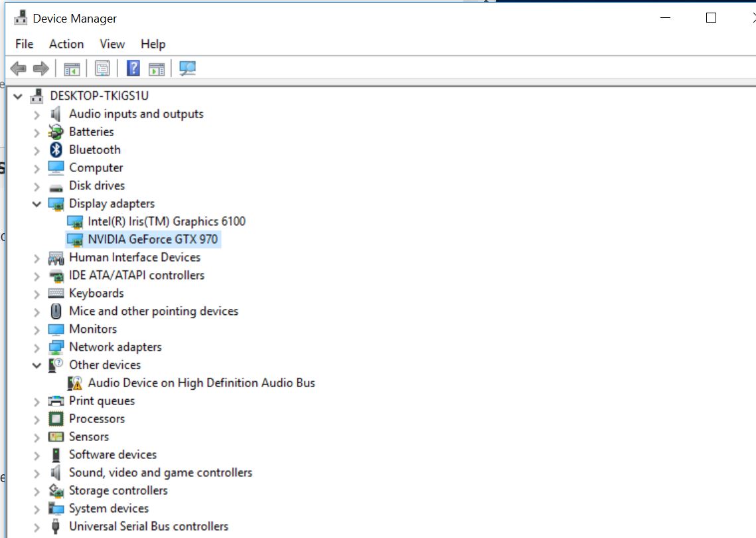Select Audio Device on High Definition Audio Bus
The width and height of the screenshot is (756, 538).
201,383
